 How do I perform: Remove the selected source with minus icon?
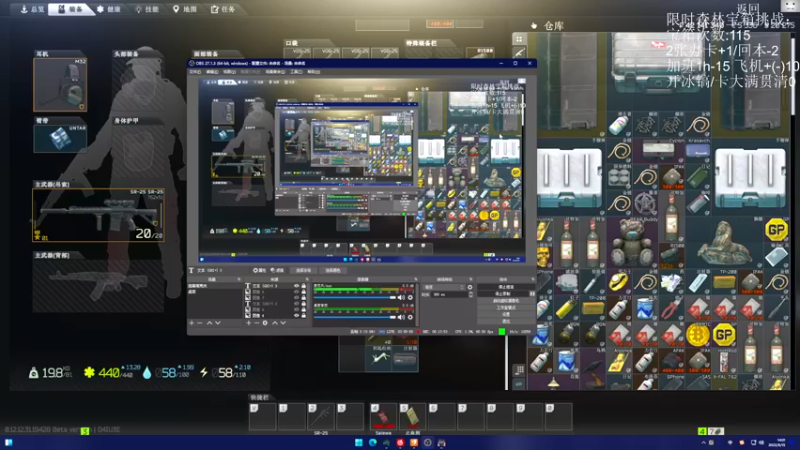[x=257, y=323]
